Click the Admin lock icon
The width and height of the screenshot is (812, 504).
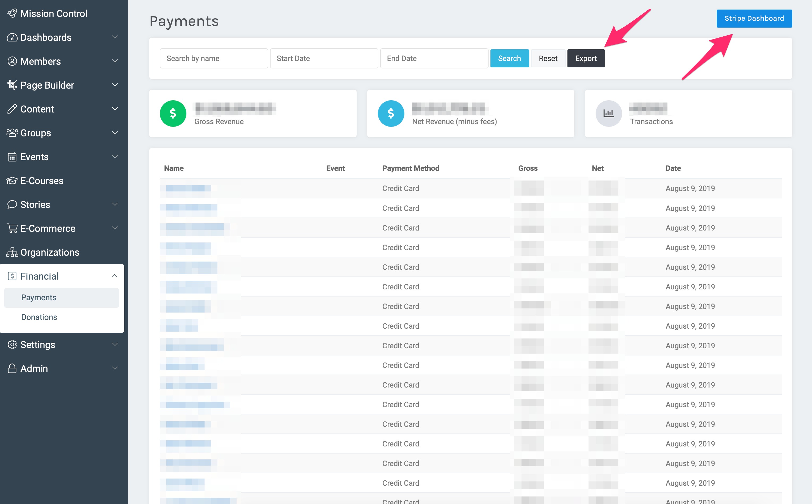click(x=12, y=368)
